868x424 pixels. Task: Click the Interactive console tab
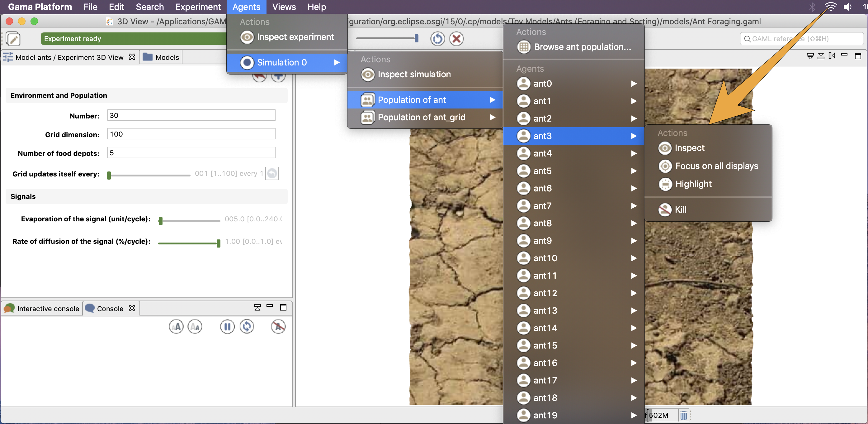pos(41,308)
